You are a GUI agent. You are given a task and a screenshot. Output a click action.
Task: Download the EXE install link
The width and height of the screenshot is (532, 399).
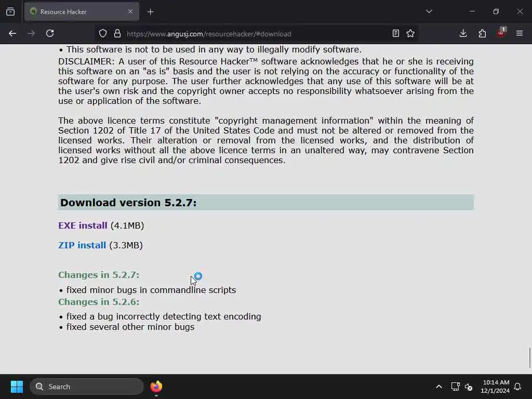83,225
